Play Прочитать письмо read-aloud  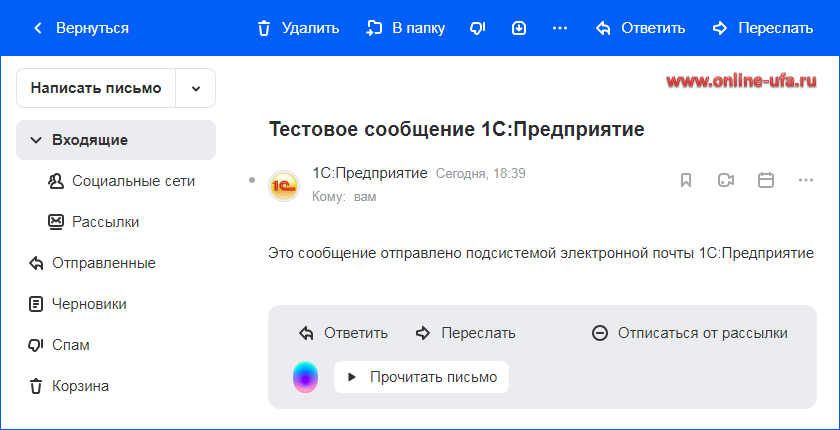tap(421, 377)
